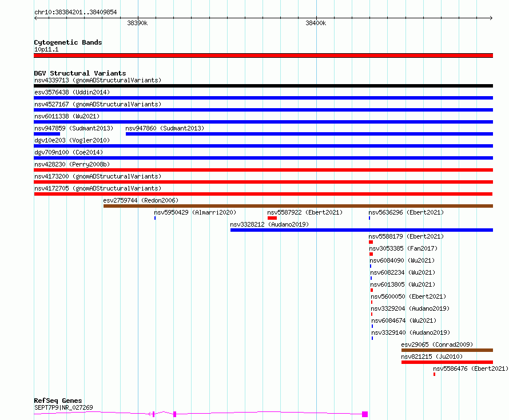509x420 pixels.
Task: Click the blue nsv3328212 variant bar
Action: pos(361,230)
